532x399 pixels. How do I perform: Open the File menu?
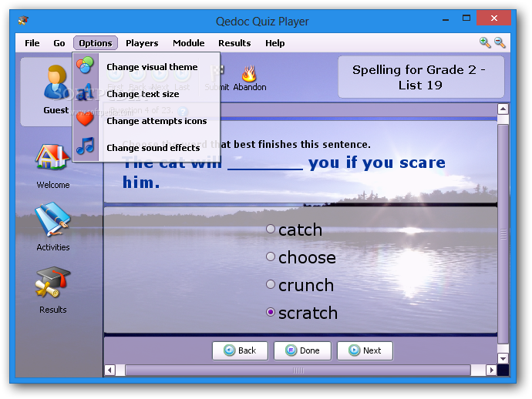[x=32, y=43]
